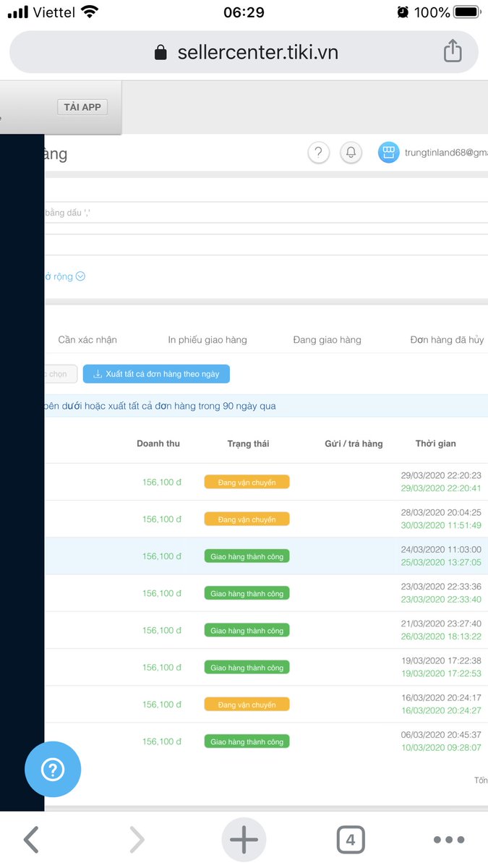488x868 pixels.
Task: Switch to Đơn hàng đã hủy tab
Action: 447,340
